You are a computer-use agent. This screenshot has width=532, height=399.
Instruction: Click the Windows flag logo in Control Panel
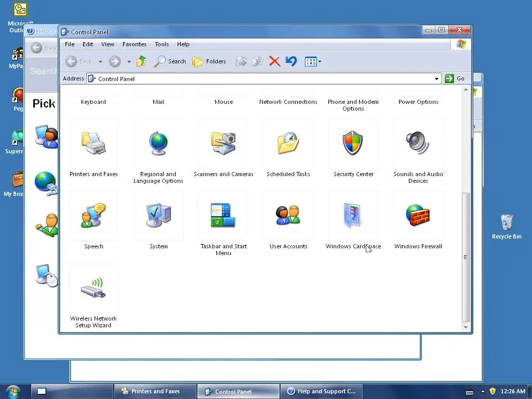[x=461, y=44]
